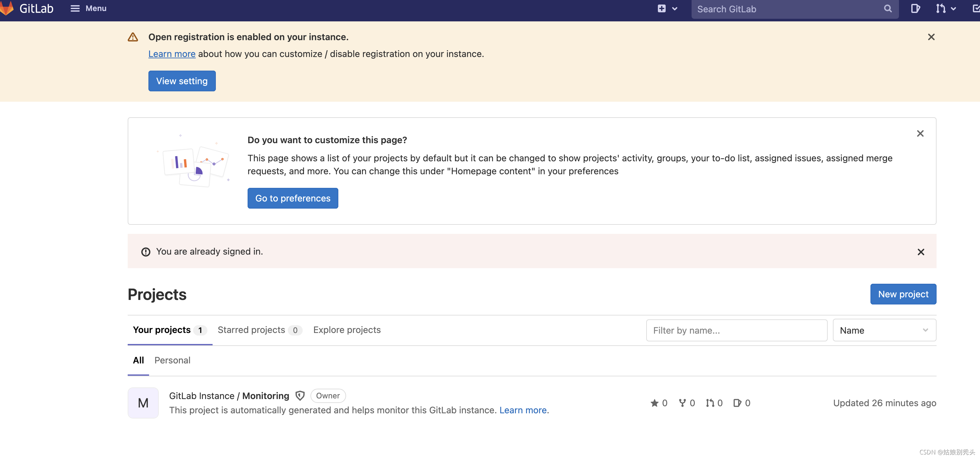Expand the merge requests dropdown arrow
This screenshot has width=980, height=458.
click(953, 9)
